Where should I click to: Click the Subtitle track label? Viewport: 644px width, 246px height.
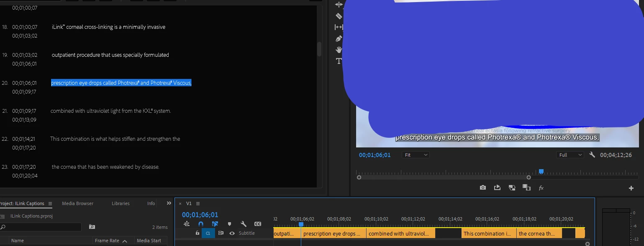click(x=247, y=233)
